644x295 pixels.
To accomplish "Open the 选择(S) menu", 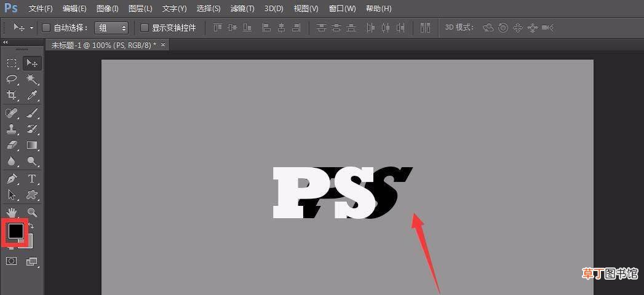I will (209, 8).
